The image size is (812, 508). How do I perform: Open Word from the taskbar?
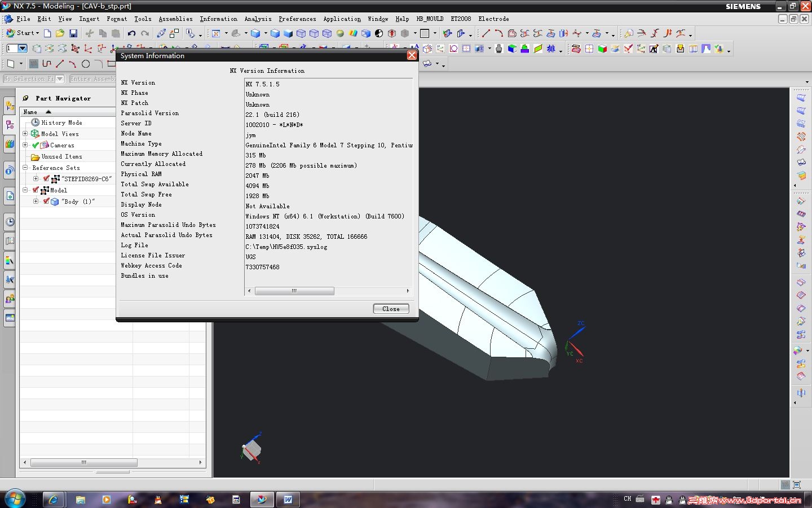[x=288, y=500]
